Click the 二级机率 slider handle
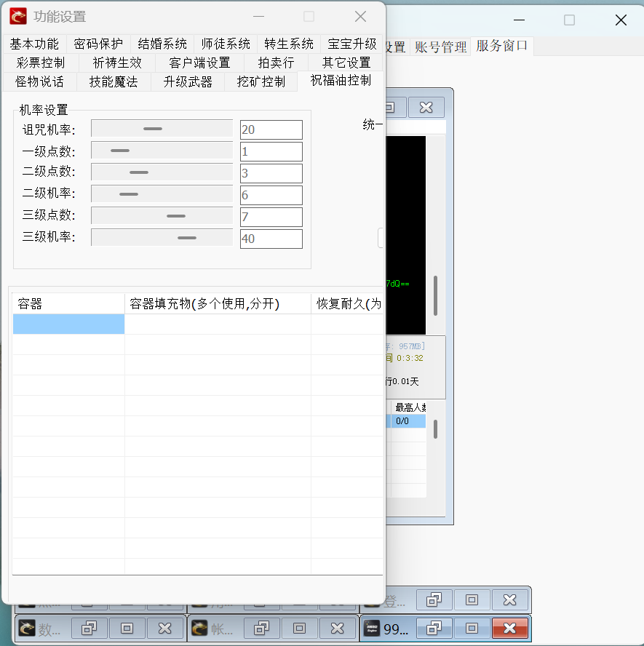The image size is (644, 646). coord(129,194)
